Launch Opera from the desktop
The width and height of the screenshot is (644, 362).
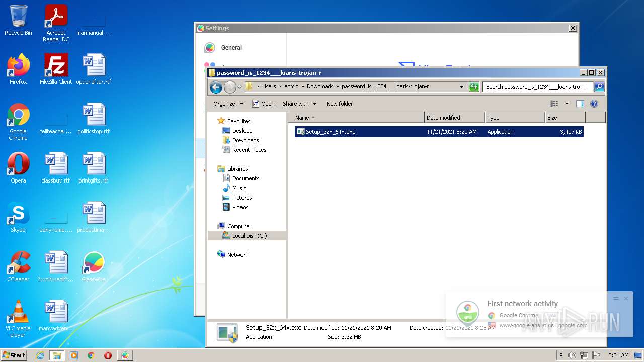click(18, 168)
